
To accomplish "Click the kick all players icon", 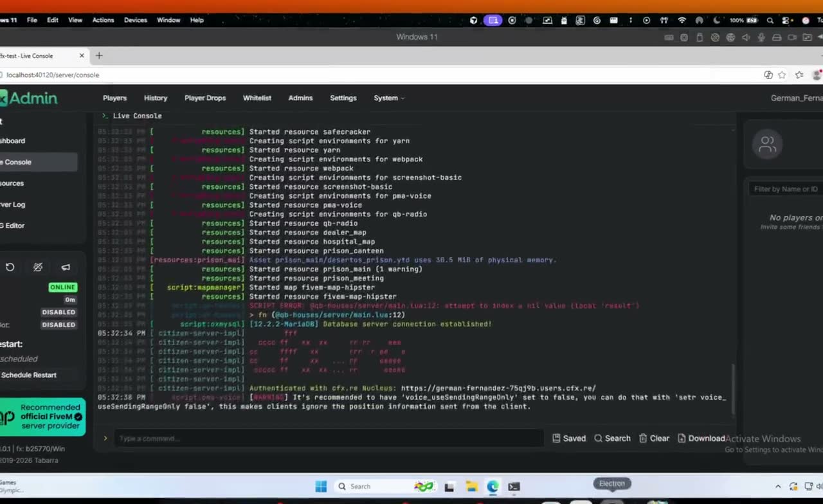I will (38, 267).
